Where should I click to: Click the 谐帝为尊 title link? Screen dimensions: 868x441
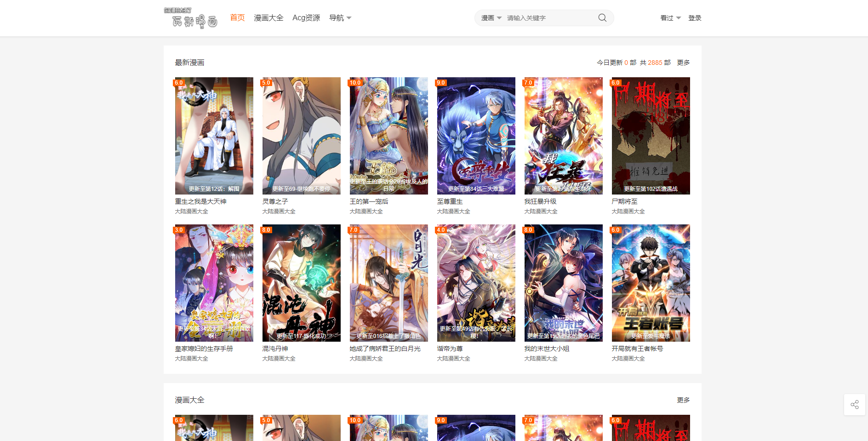(x=450, y=349)
